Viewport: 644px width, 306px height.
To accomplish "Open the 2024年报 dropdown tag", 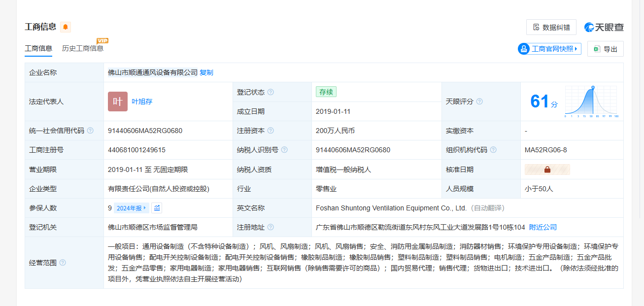I will pyautogui.click(x=131, y=208).
